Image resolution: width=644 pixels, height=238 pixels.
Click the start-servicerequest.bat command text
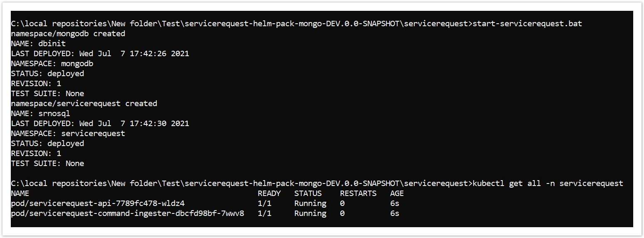(527, 24)
